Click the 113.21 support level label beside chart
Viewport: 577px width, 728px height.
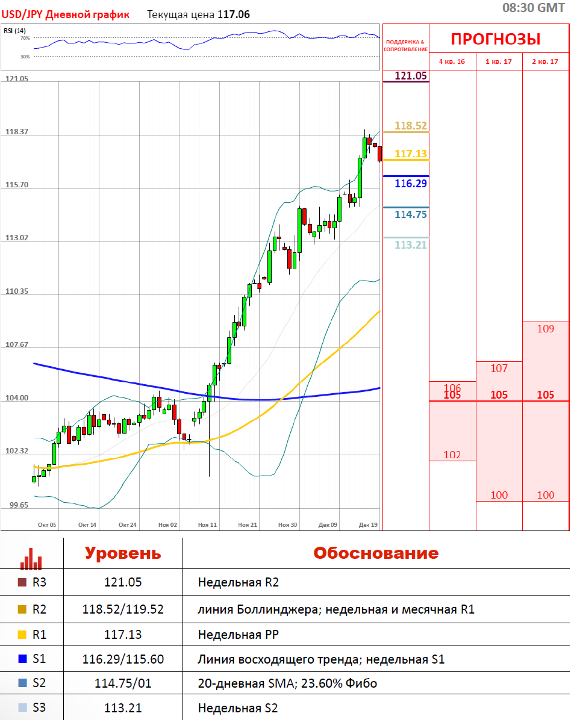click(x=411, y=244)
